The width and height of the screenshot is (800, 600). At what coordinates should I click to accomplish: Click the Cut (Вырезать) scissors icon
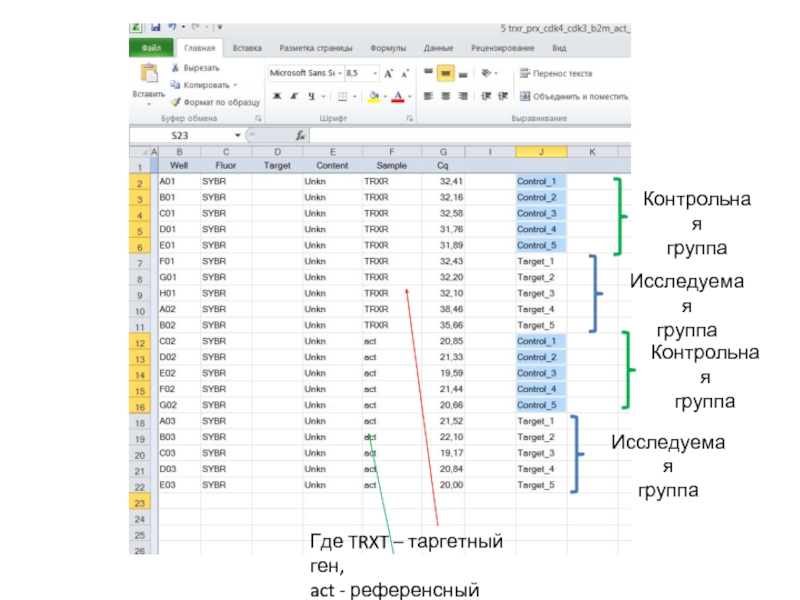click(x=175, y=68)
